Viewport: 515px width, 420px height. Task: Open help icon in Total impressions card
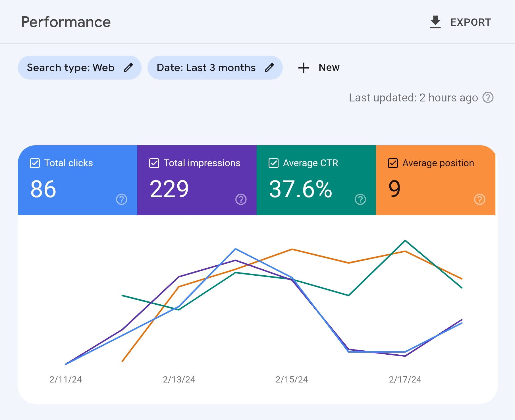(x=241, y=199)
